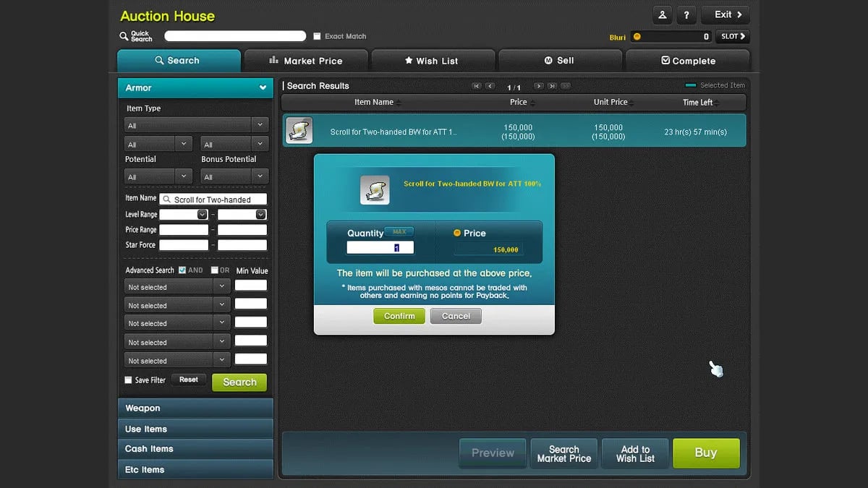The height and width of the screenshot is (488, 868).
Task: Go to next results page arrow
Action: click(538, 86)
